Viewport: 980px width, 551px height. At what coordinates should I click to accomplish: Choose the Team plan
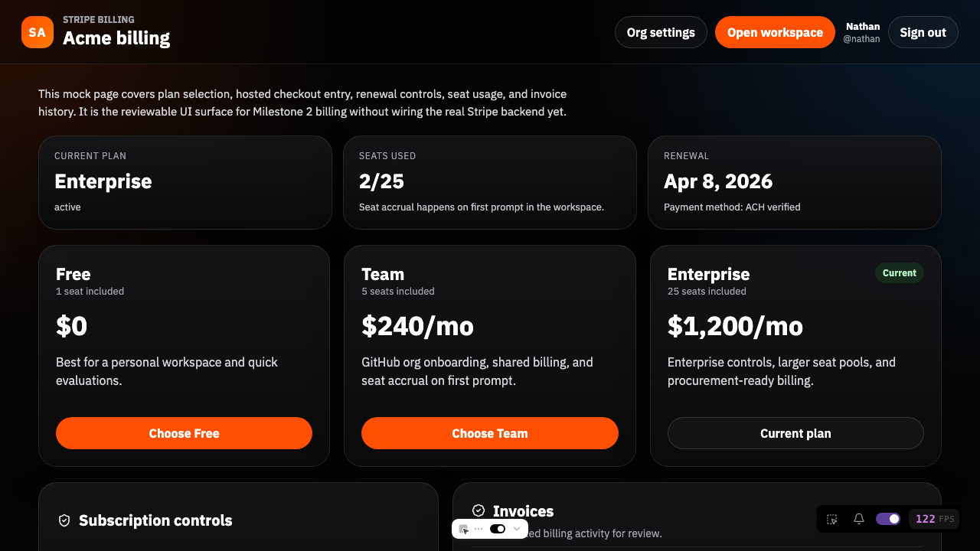click(x=490, y=433)
